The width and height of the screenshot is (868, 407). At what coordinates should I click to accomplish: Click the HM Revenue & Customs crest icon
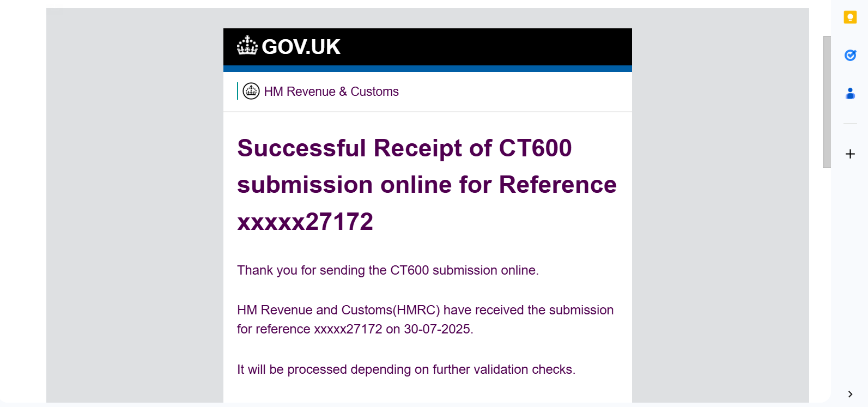click(x=251, y=91)
